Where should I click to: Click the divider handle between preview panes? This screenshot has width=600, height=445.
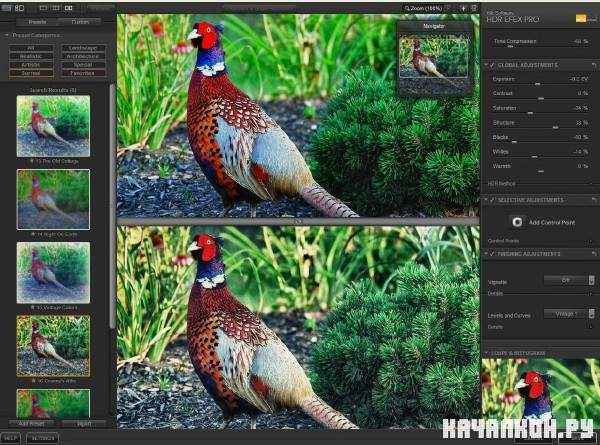[x=298, y=221]
